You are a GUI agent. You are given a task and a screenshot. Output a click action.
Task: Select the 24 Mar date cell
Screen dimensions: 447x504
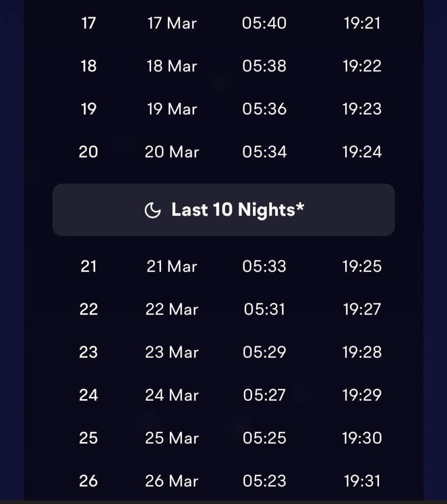click(x=172, y=395)
